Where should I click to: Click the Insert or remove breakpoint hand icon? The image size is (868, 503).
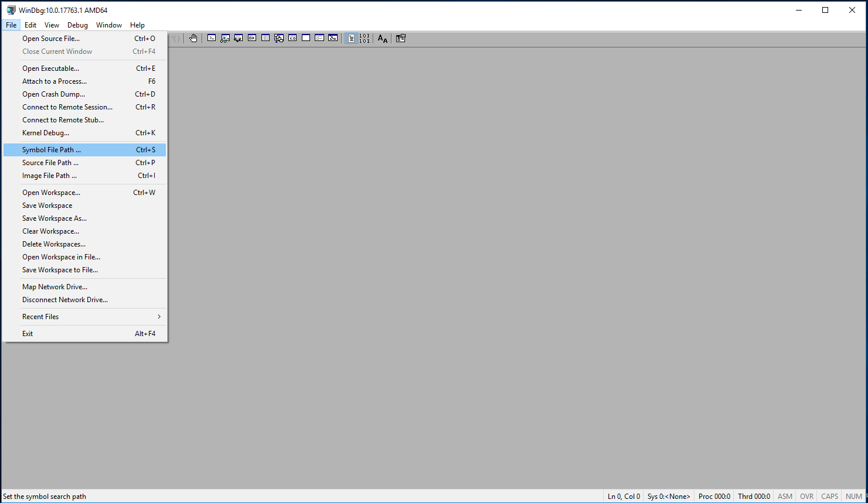click(193, 39)
